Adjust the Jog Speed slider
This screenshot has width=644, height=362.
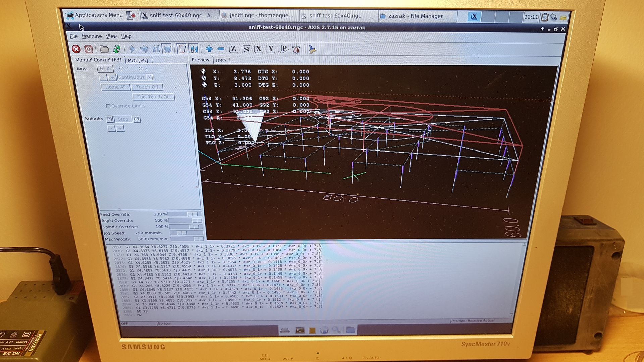pyautogui.click(x=182, y=233)
